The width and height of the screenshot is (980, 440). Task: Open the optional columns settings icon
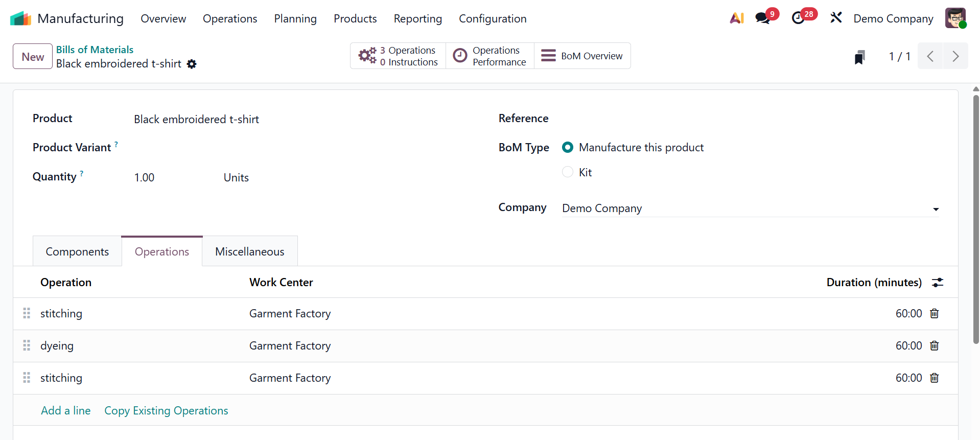coord(938,283)
